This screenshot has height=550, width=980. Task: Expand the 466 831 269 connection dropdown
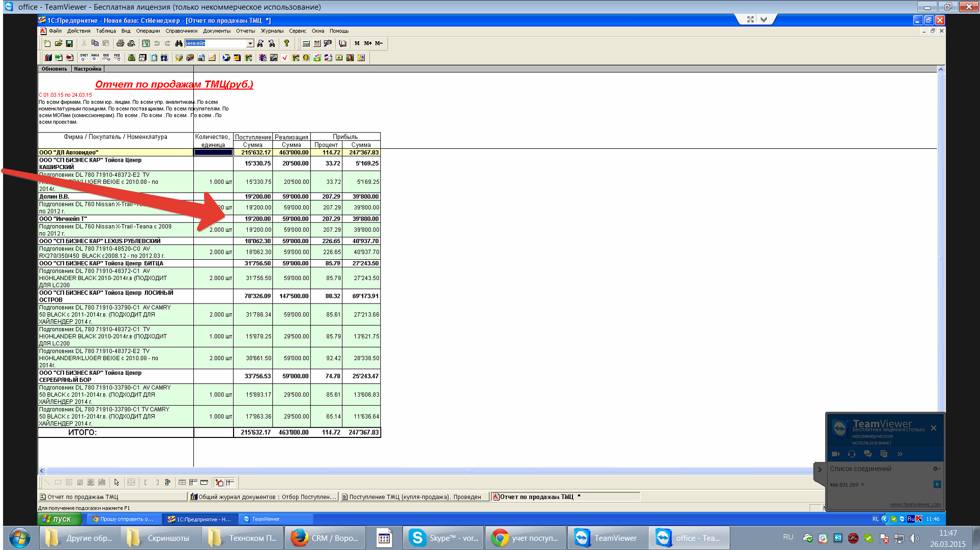pos(863,485)
